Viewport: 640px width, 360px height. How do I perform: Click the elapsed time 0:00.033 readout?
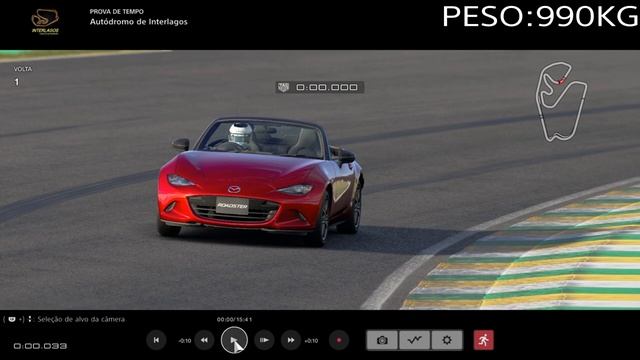[x=40, y=346]
